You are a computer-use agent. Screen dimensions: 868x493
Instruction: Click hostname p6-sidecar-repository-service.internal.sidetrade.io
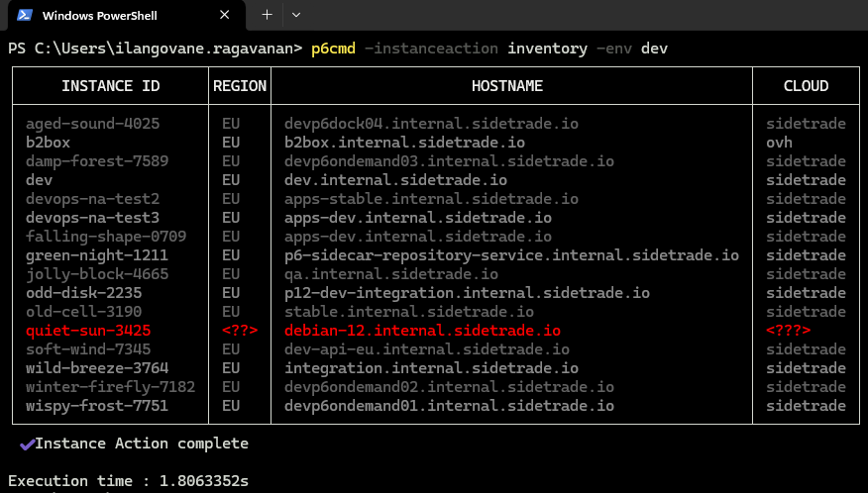[x=511, y=255]
